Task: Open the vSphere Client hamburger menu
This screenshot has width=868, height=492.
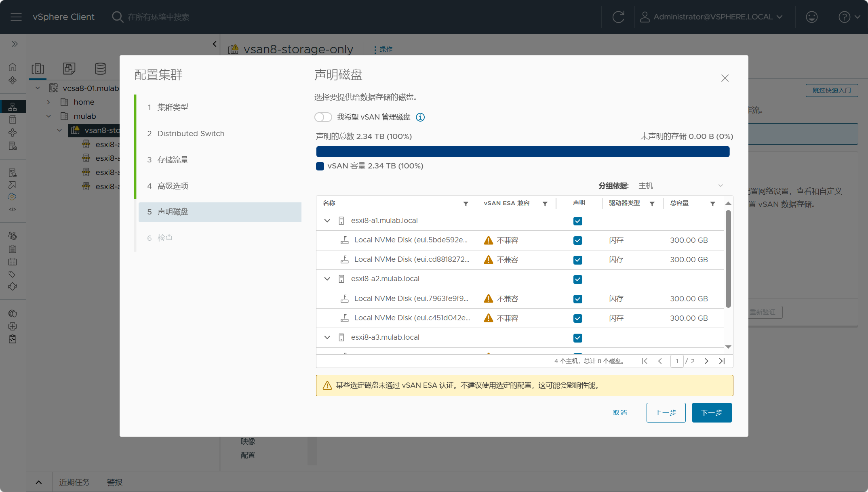Action: pyautogui.click(x=16, y=17)
